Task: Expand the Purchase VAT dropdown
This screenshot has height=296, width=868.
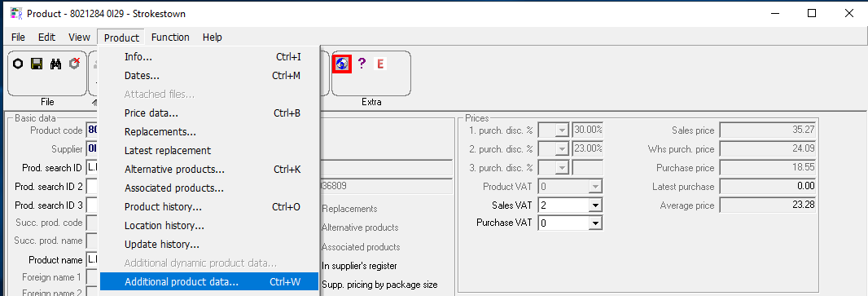Action: (596, 223)
